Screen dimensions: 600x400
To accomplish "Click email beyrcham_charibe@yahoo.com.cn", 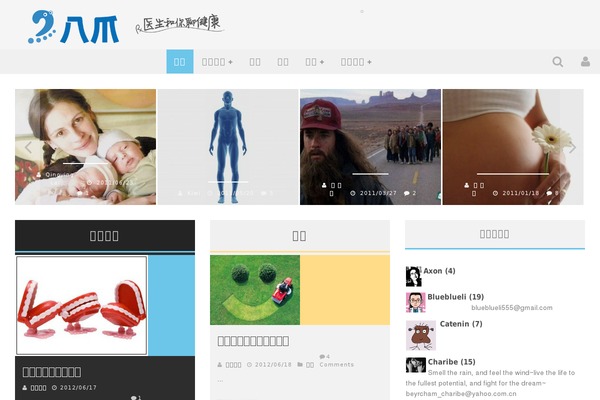I will (461, 394).
